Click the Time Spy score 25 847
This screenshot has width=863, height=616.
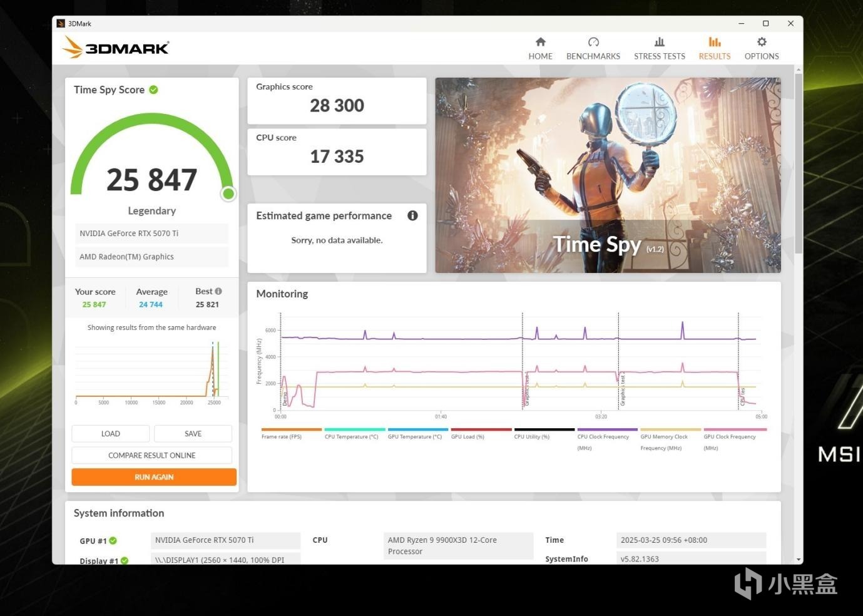151,180
